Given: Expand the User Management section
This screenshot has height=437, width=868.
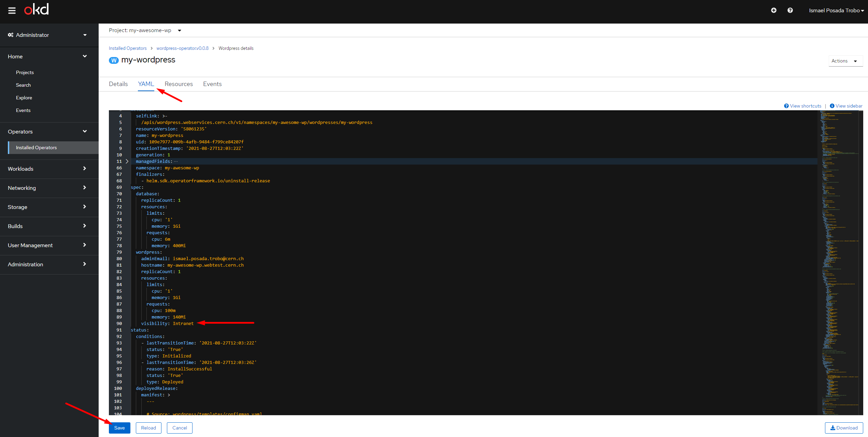Looking at the screenshot, I should (47, 245).
